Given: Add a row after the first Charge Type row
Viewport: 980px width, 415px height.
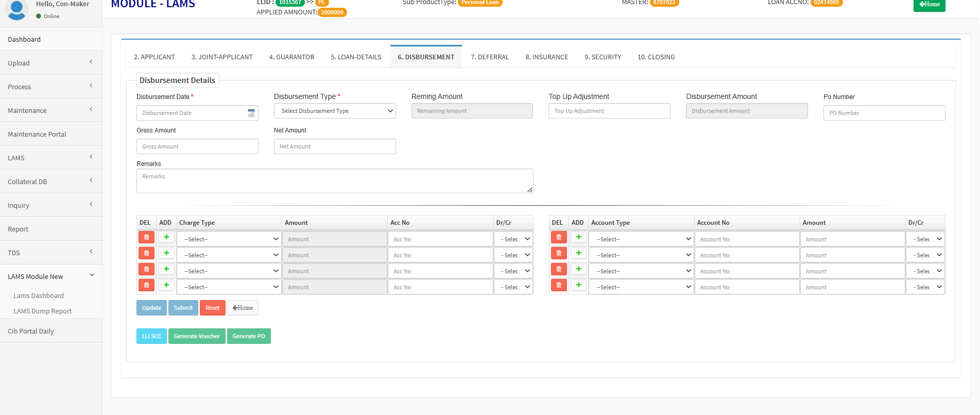Looking at the screenshot, I should pos(166,237).
